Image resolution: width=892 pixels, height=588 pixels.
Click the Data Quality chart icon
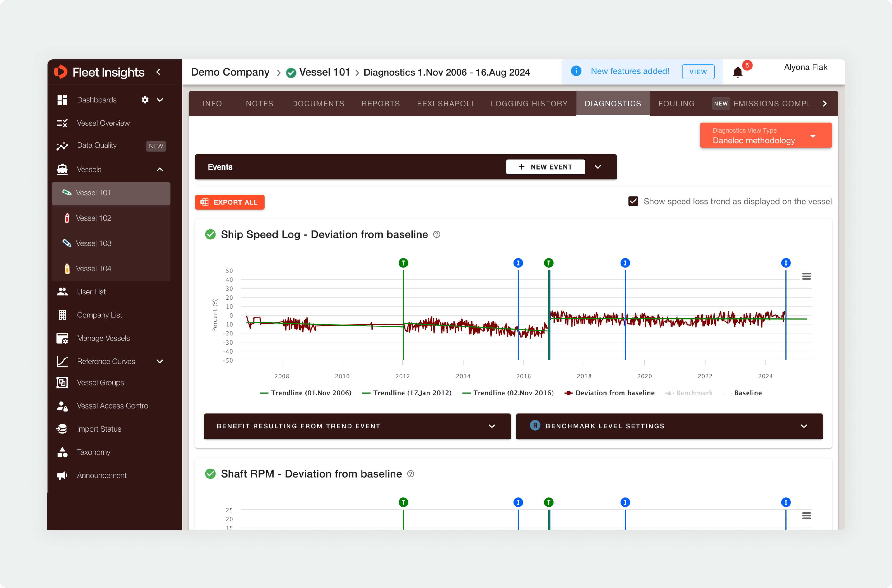pos(62,146)
